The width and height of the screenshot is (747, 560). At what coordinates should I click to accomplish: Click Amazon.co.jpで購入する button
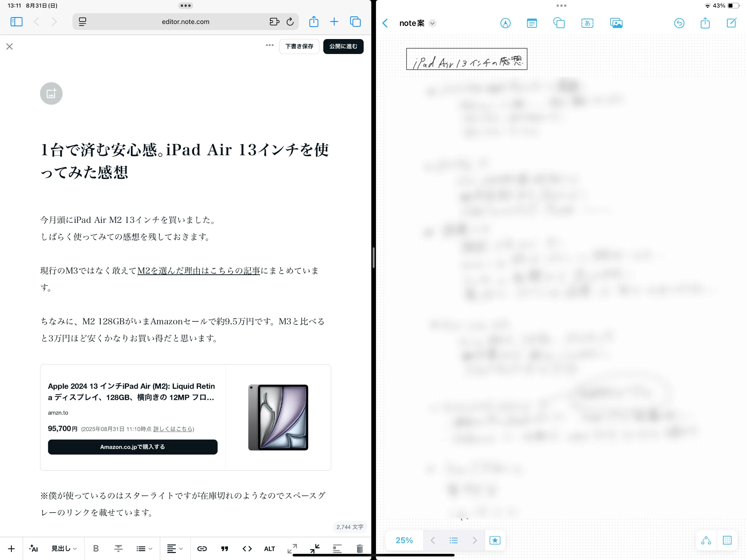tap(133, 447)
